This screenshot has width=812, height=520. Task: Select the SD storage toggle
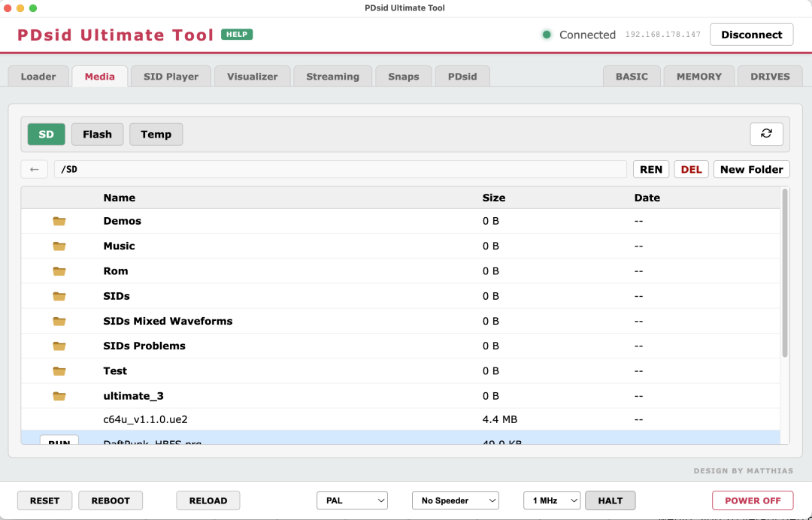tap(46, 135)
